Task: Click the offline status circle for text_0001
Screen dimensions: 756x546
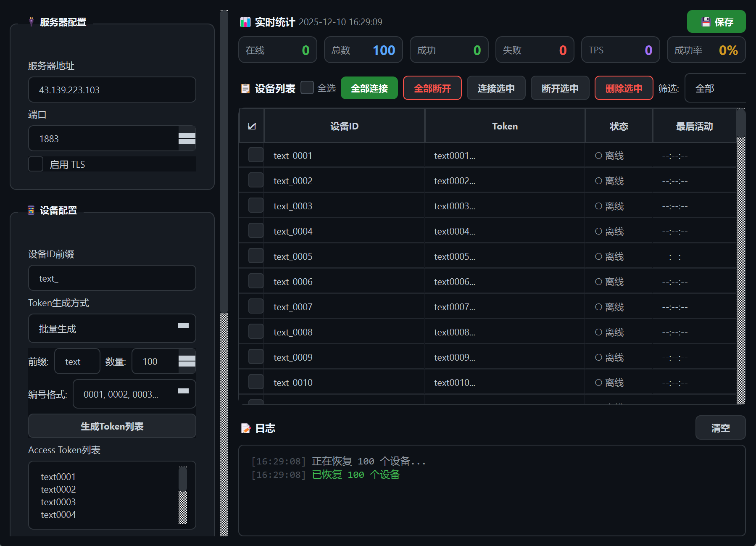Action: (x=598, y=156)
